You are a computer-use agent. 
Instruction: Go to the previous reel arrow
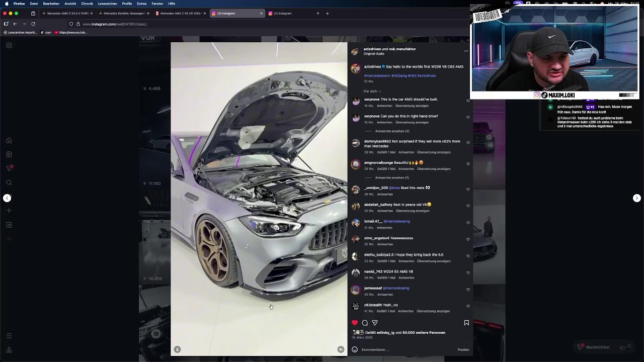click(7, 198)
